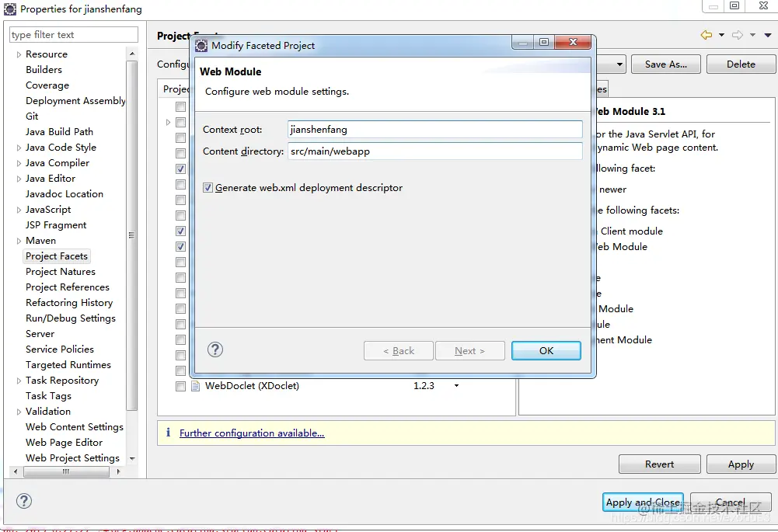Open the back history dropdown arrow
Screen dimensions: 778x532
[721, 35]
